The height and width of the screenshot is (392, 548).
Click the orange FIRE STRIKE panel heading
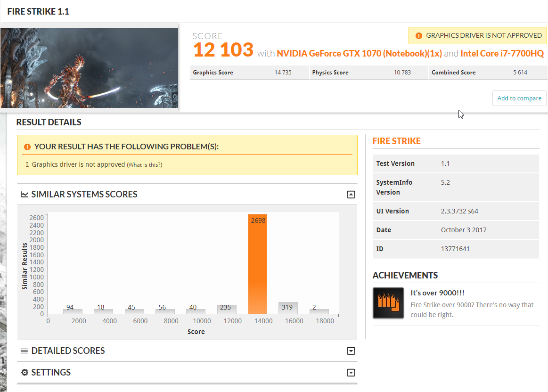point(396,141)
